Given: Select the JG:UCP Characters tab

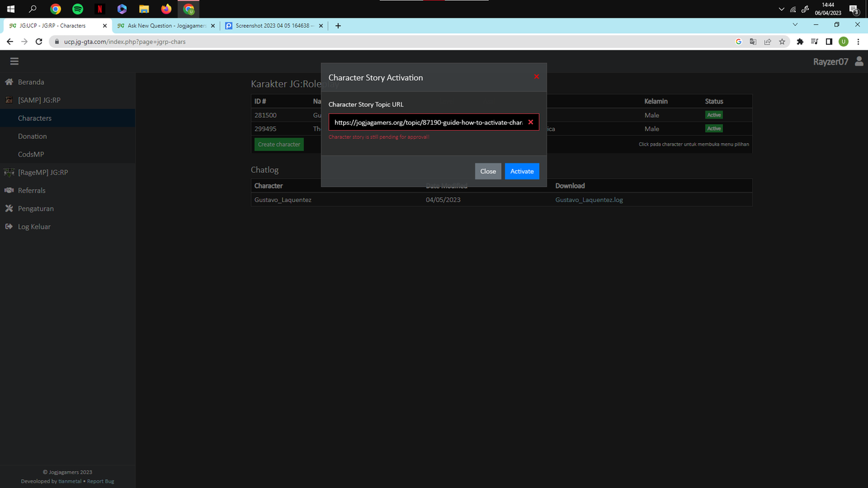Looking at the screenshot, I should (57, 26).
